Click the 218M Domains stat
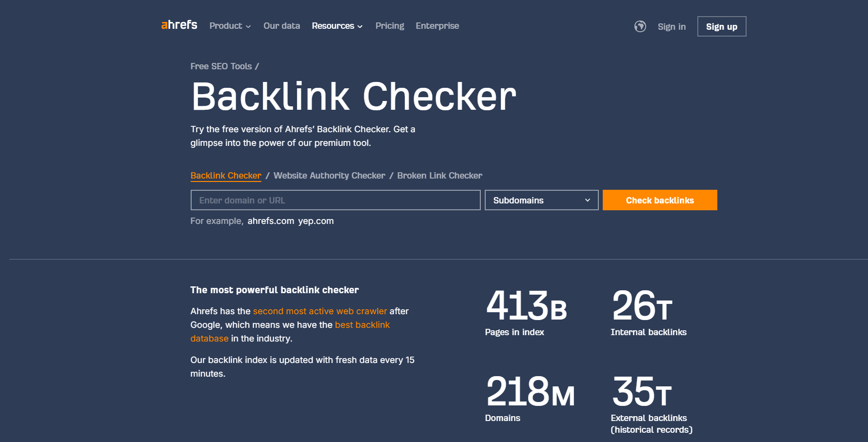Image resolution: width=868 pixels, height=442 pixels. coord(530,398)
